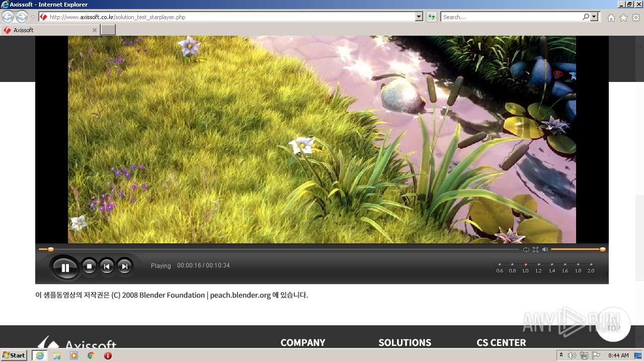
Task: Click the TOP scroll-to-top button
Action: pyautogui.click(x=613, y=325)
